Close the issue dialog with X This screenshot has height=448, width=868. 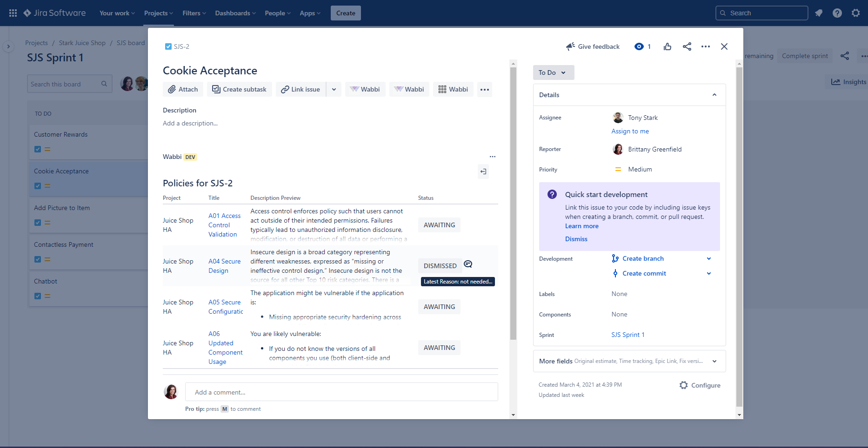point(724,46)
